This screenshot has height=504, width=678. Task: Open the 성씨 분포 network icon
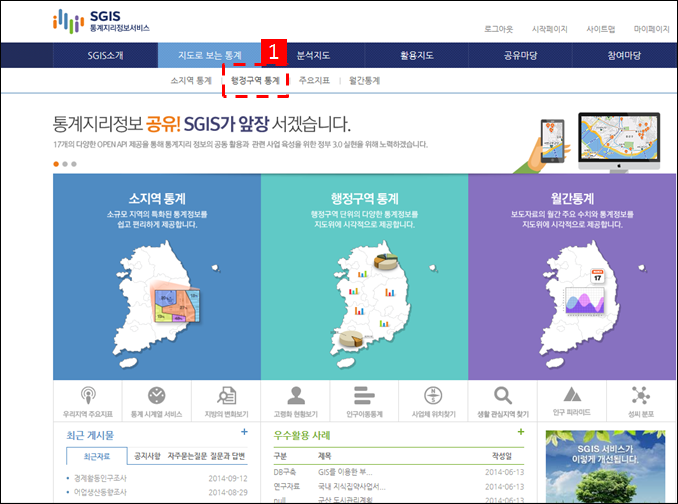[x=641, y=395]
